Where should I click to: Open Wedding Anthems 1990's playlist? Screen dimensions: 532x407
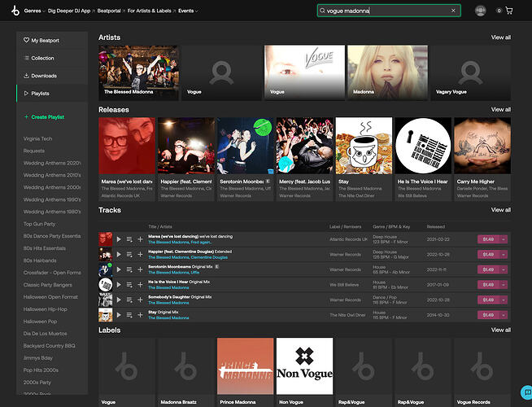point(52,199)
